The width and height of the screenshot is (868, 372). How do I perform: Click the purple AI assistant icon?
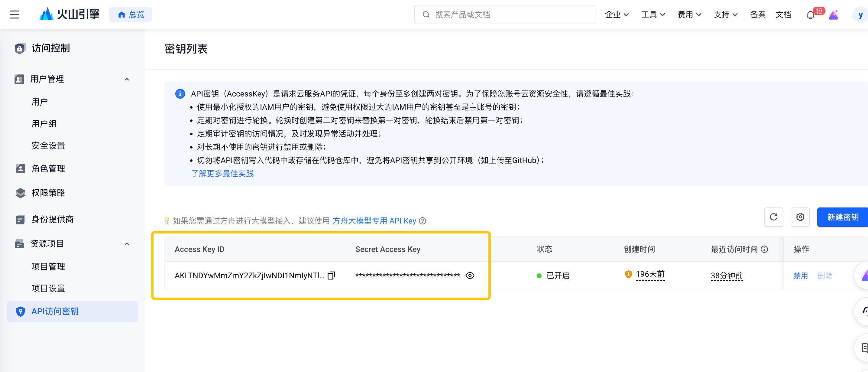pyautogui.click(x=833, y=15)
